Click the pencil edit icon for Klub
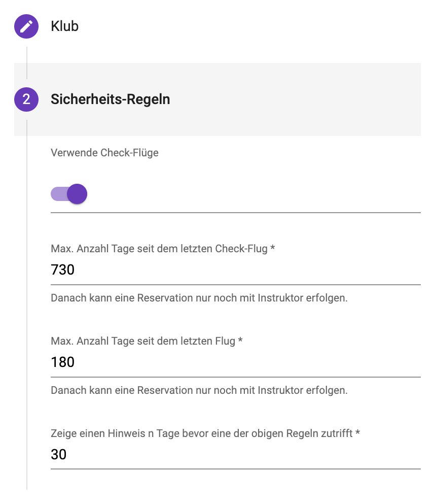Image resolution: width=435 pixels, height=504 pixels. coord(26,26)
